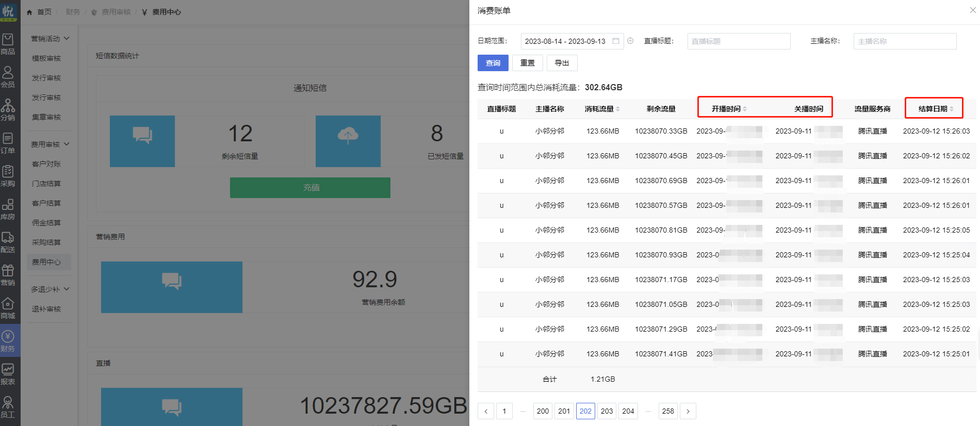Open the 配送 delivery sidebar icon

(8, 242)
